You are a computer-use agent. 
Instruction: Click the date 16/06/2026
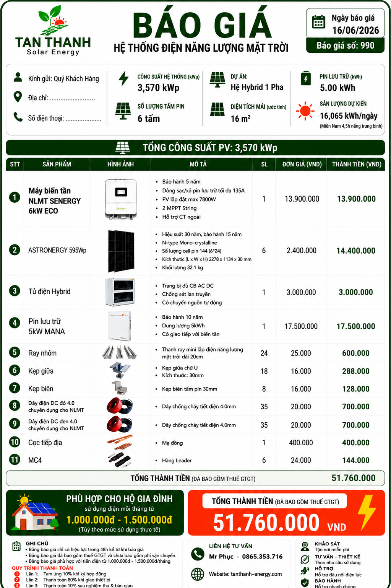coord(355,30)
